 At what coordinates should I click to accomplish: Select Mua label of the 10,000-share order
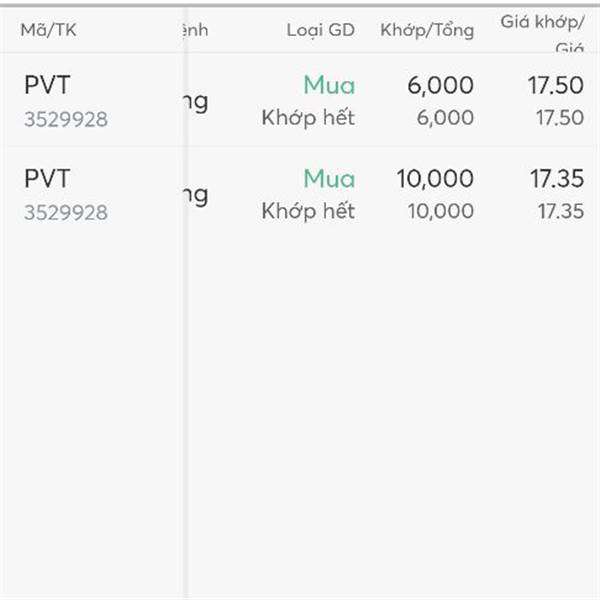coord(329,179)
